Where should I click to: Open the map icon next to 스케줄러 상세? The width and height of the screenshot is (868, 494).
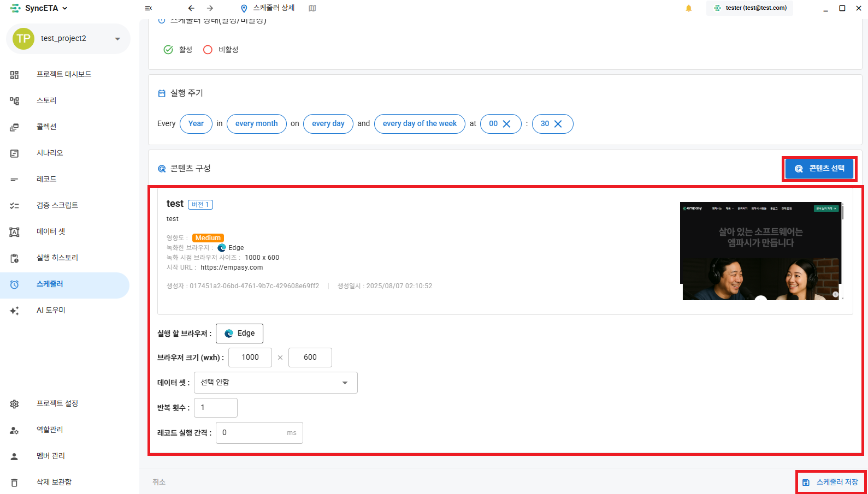click(312, 8)
